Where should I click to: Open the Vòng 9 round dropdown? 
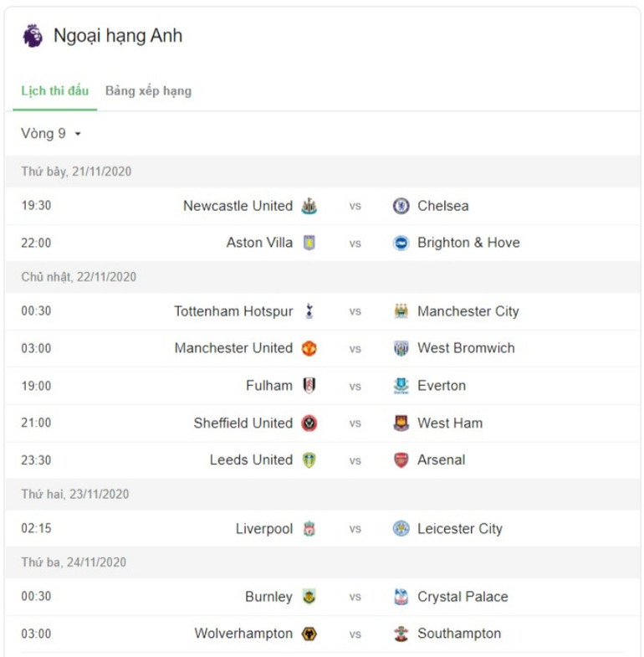point(52,134)
